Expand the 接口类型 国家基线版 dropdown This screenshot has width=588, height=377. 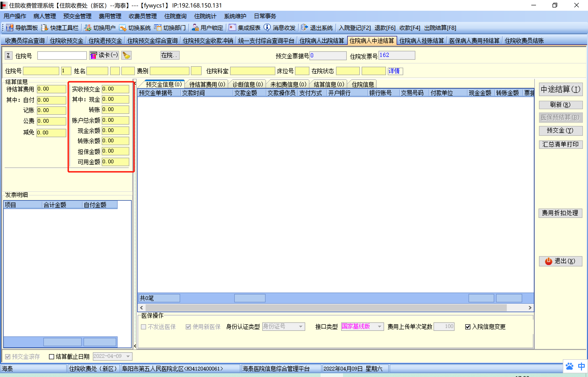(379, 327)
